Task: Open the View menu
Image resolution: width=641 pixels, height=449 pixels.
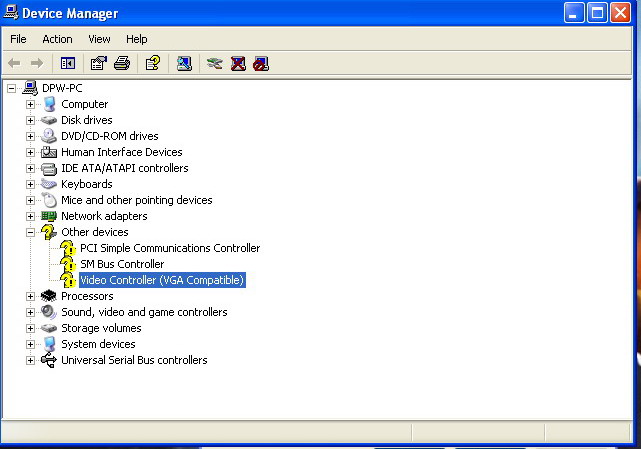Action: [99, 39]
